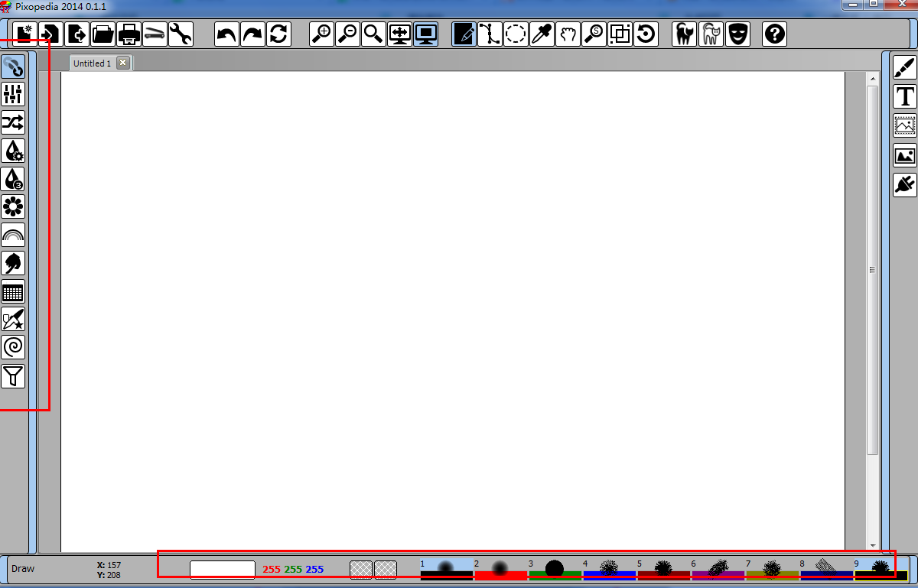The height and width of the screenshot is (588, 918).
Task: Click the shuffle arrows icon
Action: 13,122
